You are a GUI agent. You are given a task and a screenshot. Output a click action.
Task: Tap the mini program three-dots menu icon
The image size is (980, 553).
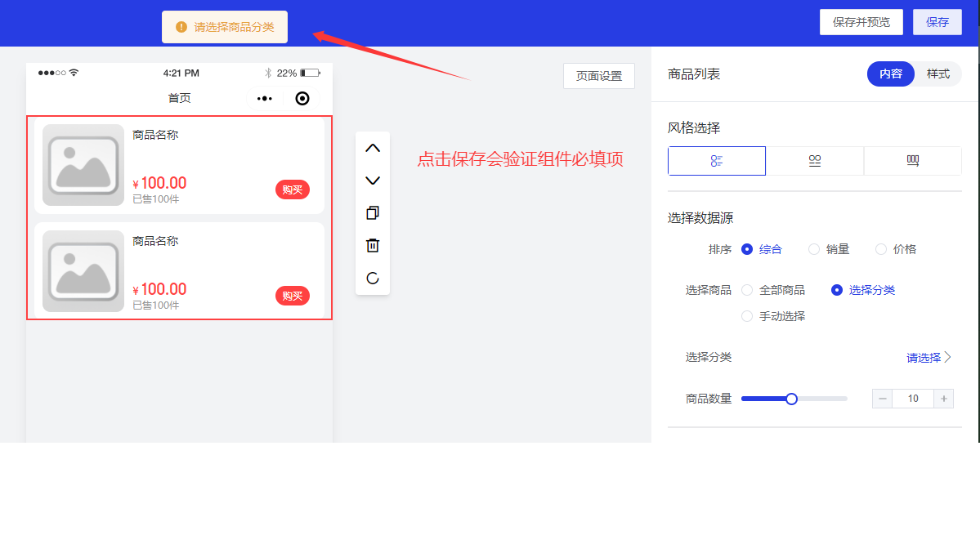tap(265, 99)
